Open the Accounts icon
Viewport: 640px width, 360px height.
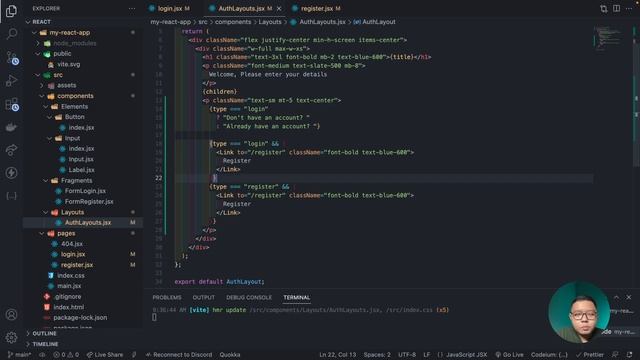pos(11,315)
